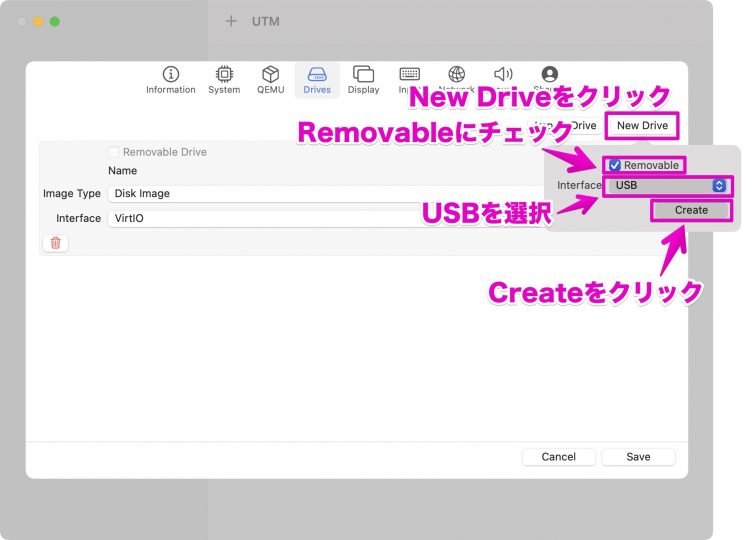Open the Input keyboard tab icon
752x540 pixels.
click(x=410, y=74)
